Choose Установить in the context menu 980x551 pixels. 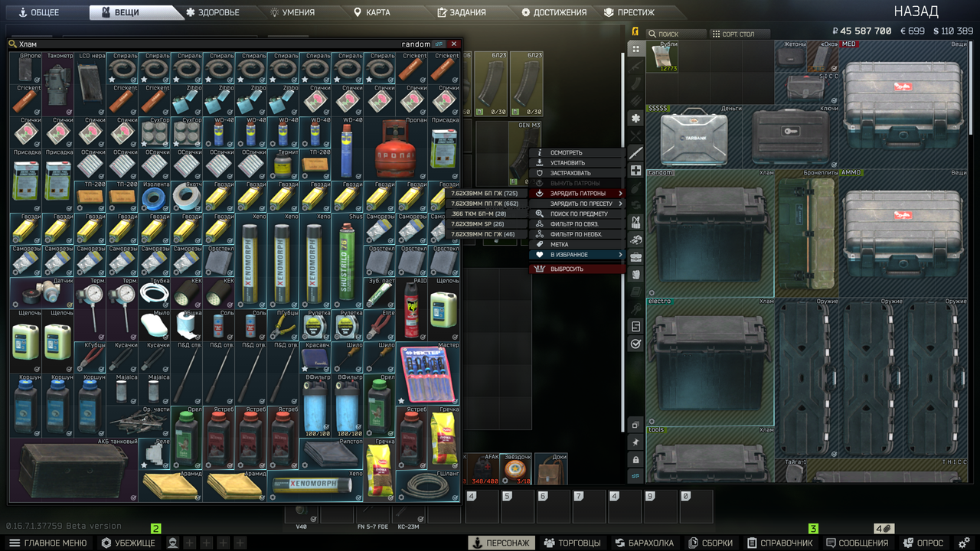[577, 163]
